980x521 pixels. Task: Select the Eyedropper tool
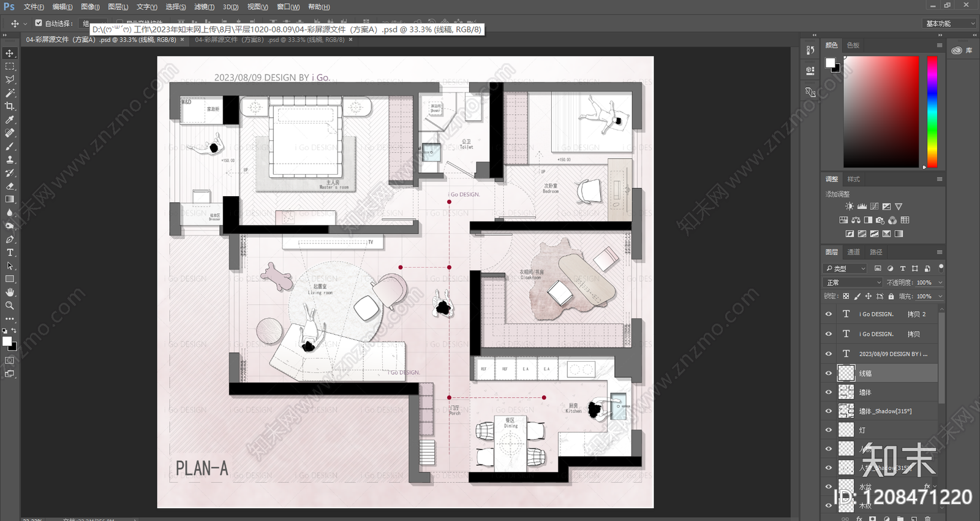coord(10,120)
